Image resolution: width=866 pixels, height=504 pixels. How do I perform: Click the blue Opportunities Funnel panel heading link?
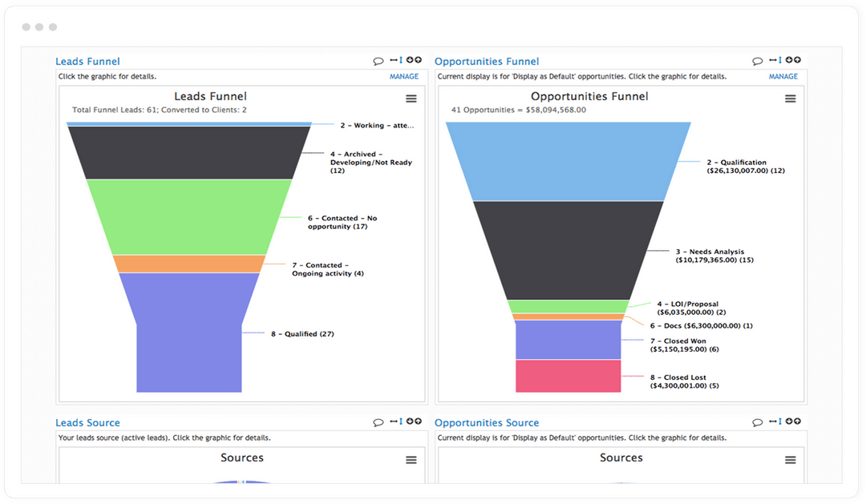point(487,61)
